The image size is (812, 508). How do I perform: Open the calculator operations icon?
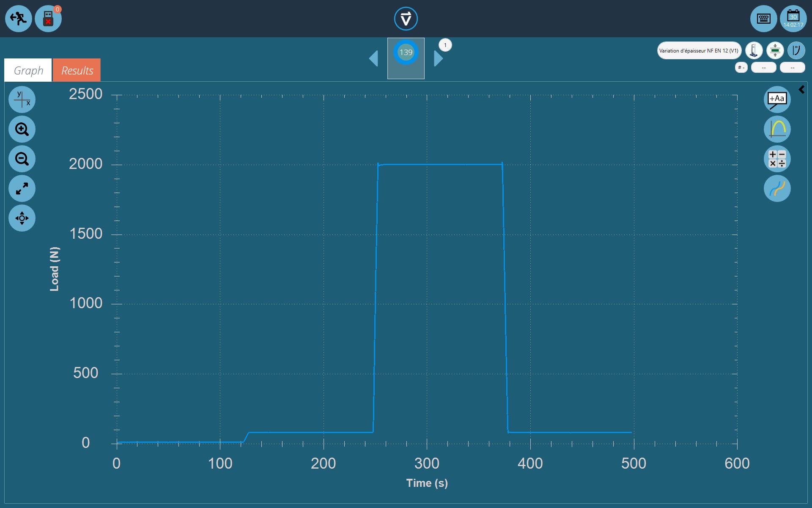[777, 159]
